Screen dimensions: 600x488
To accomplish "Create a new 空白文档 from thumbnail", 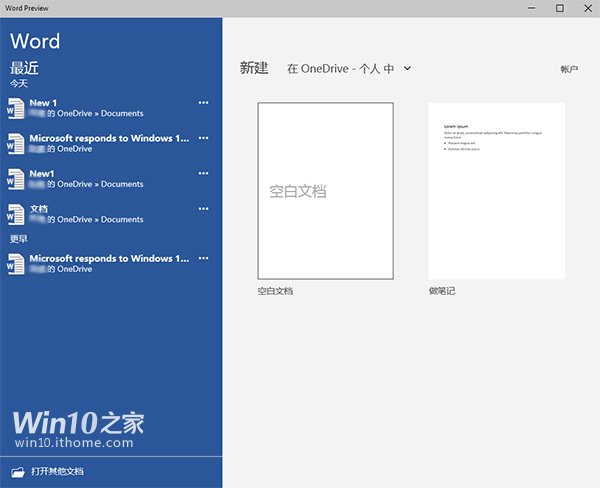I will [x=326, y=191].
